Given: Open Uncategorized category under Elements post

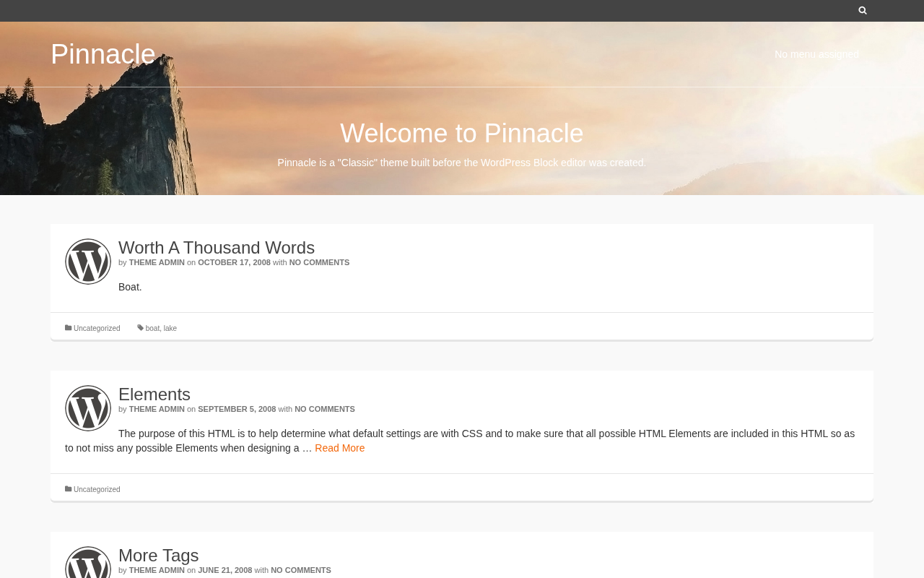Looking at the screenshot, I should pyautogui.click(x=97, y=489).
